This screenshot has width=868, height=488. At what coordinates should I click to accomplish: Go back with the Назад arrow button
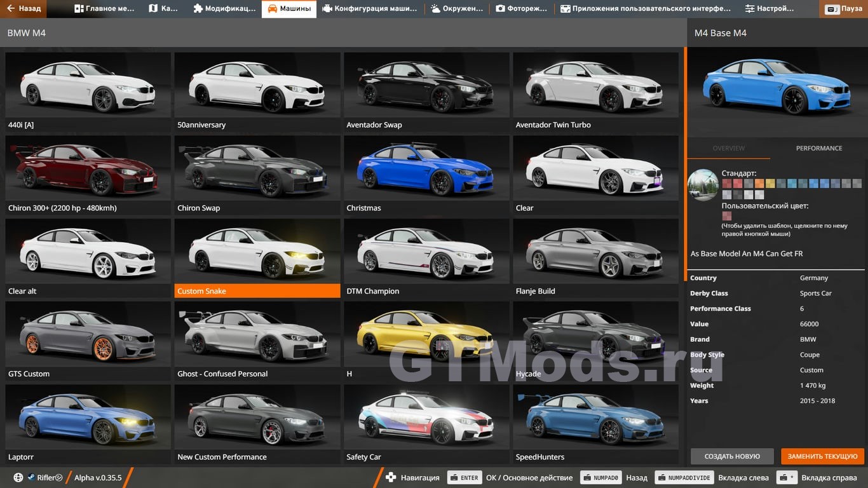[24, 9]
